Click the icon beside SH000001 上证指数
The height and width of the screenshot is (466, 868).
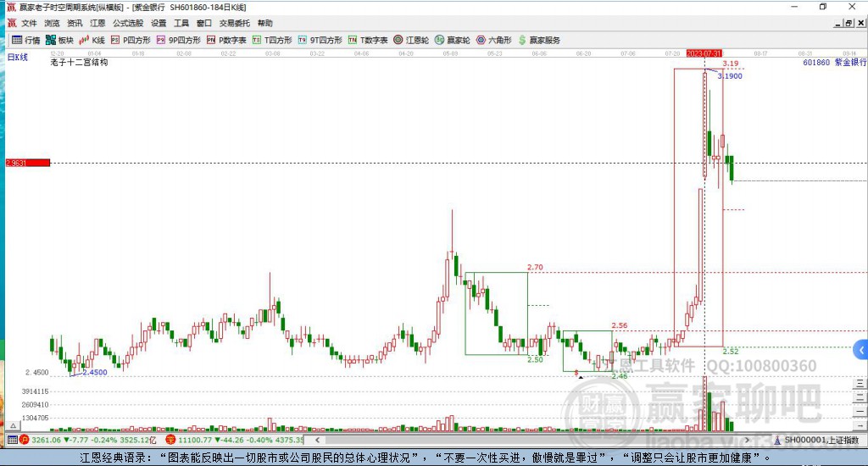[777, 440]
